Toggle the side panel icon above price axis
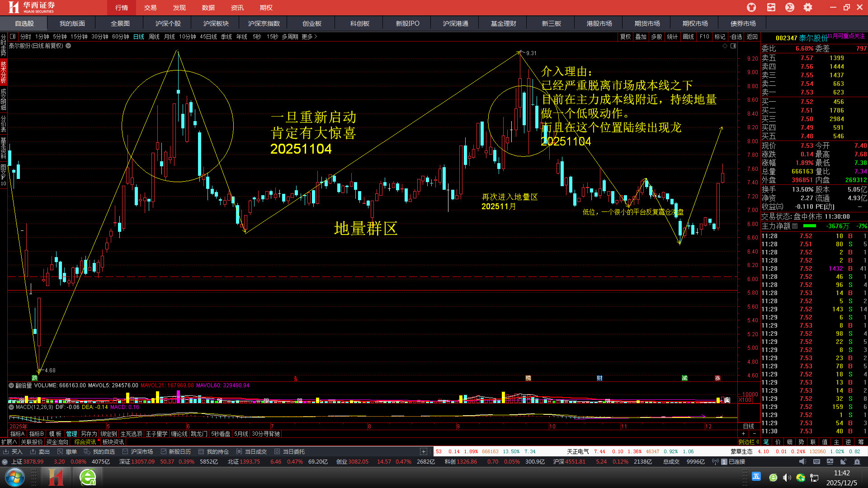The width and height of the screenshot is (868, 488). [x=733, y=46]
